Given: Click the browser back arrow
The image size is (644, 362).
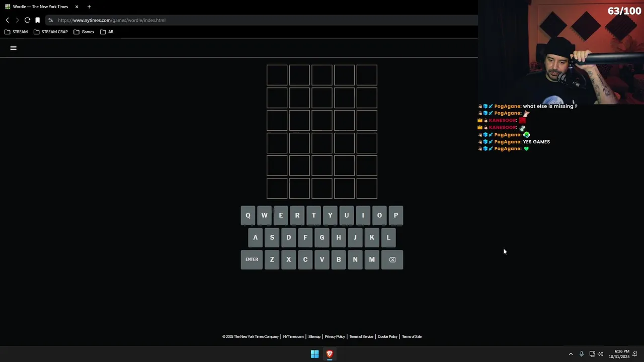Looking at the screenshot, I should pos(7,20).
